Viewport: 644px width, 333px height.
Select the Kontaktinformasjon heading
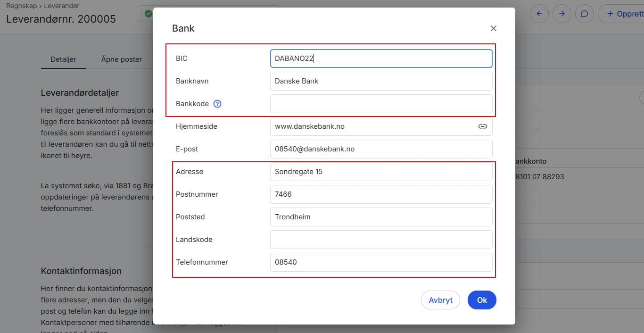pyautogui.click(x=81, y=271)
